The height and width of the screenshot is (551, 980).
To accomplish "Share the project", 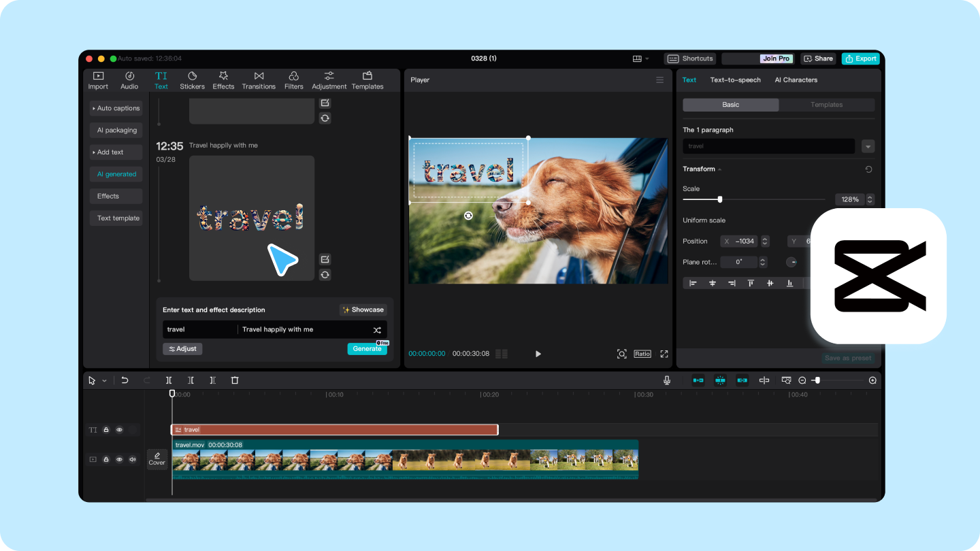I will point(818,59).
